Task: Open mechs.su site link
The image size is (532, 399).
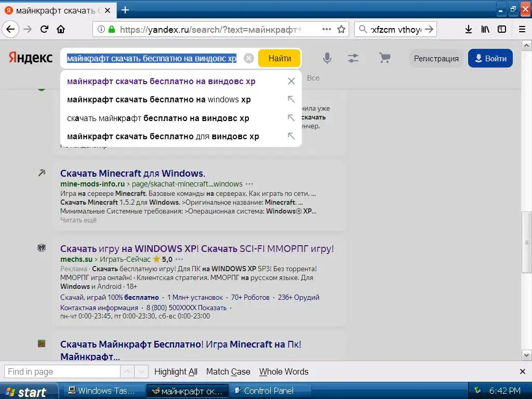Action: [x=76, y=259]
